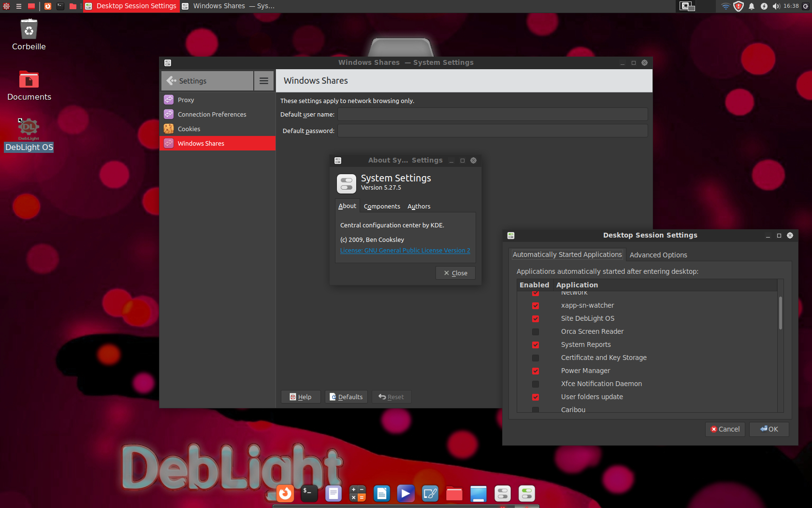This screenshot has width=812, height=508.
Task: Open the power manager lightning tray icon
Action: click(x=764, y=6)
